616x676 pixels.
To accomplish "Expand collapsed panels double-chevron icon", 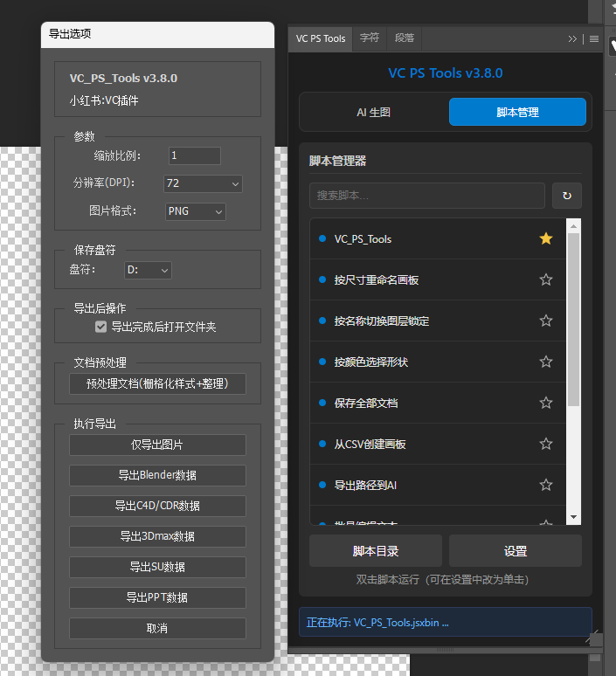I will tap(572, 38).
